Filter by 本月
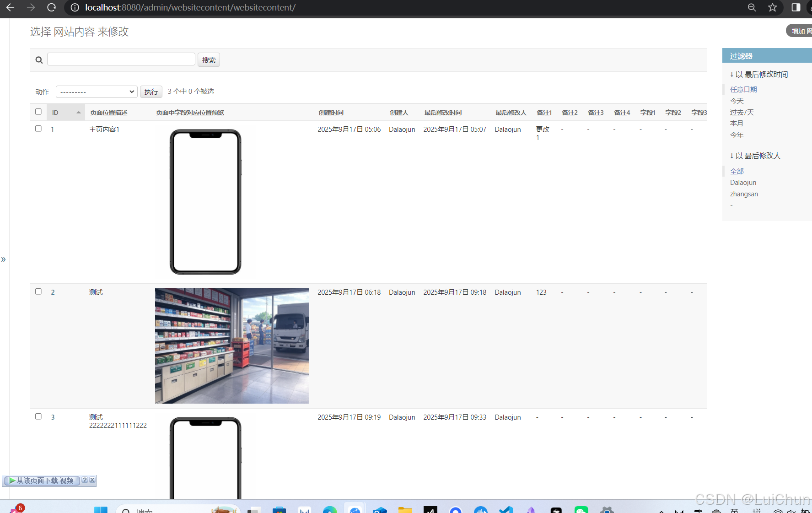Viewport: 812px width, 513px height. 737,124
